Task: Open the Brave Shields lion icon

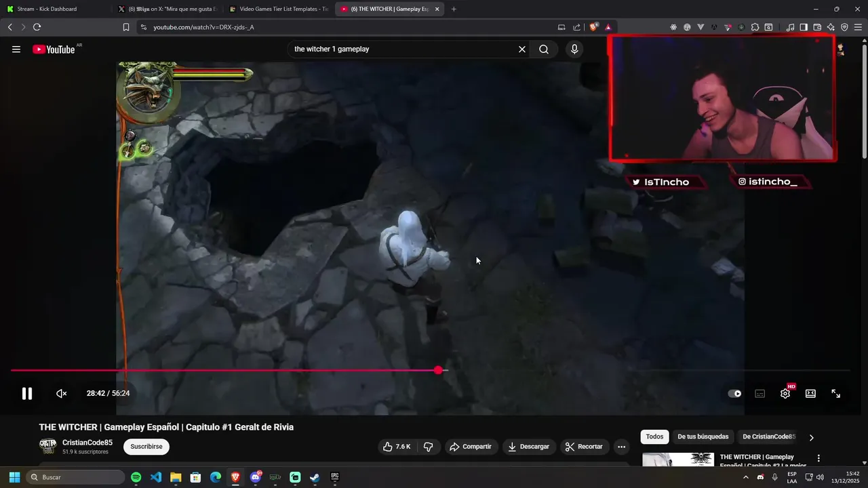Action: (x=594, y=27)
